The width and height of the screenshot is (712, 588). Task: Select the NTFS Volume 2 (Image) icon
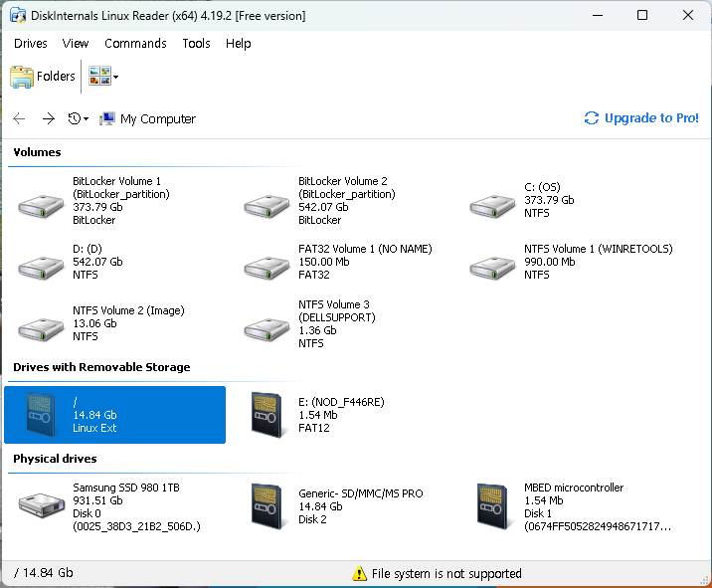click(41, 329)
